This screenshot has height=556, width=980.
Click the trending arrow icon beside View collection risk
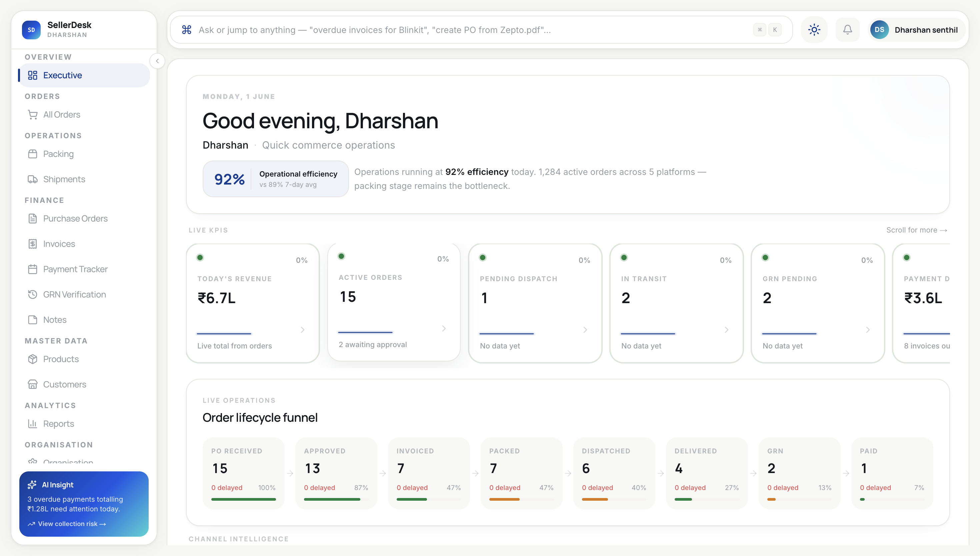[x=31, y=524]
